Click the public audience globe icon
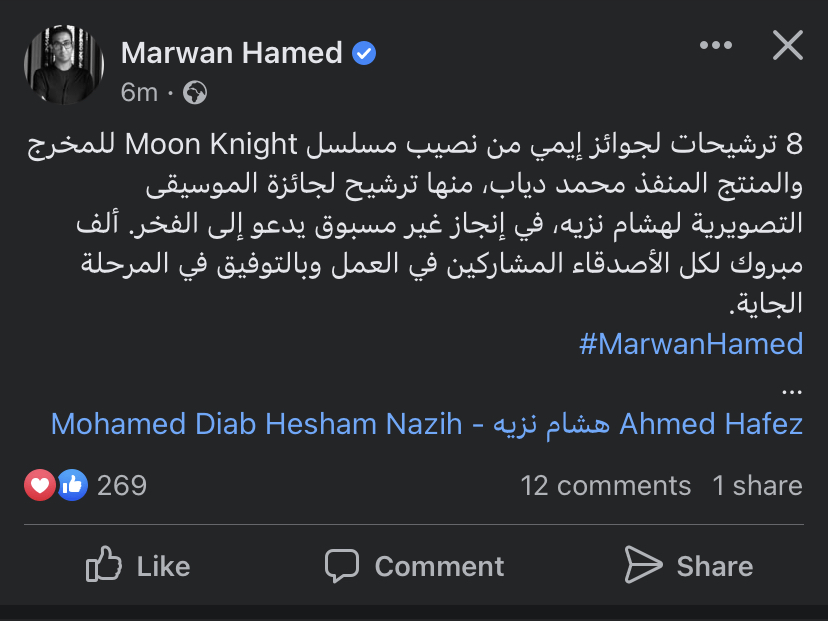Image resolution: width=828 pixels, height=621 pixels. click(x=195, y=93)
